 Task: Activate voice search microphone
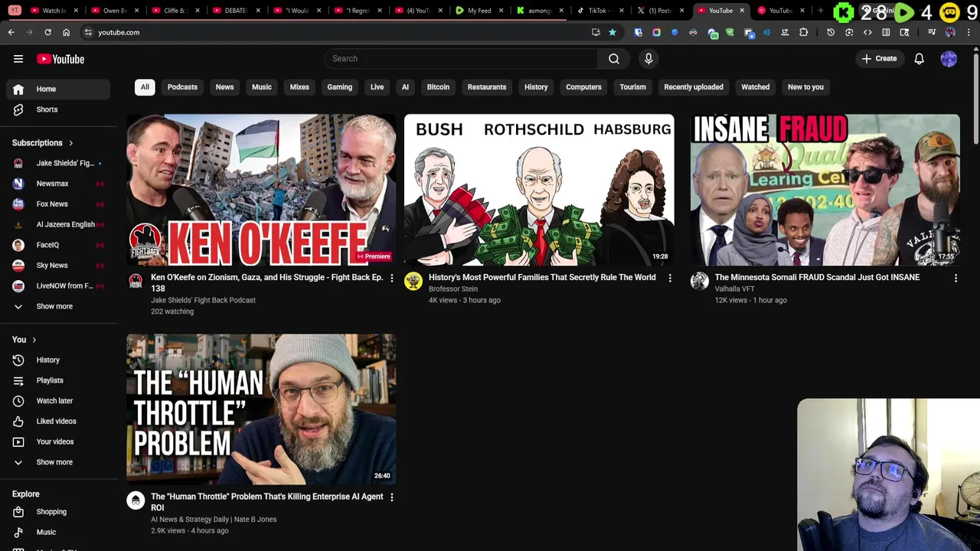coord(648,59)
